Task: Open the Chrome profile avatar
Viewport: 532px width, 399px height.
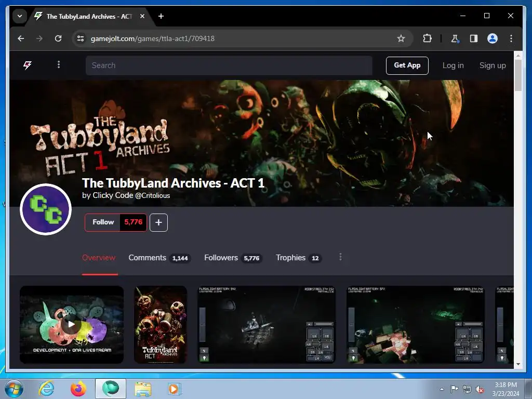Action: (x=493, y=38)
